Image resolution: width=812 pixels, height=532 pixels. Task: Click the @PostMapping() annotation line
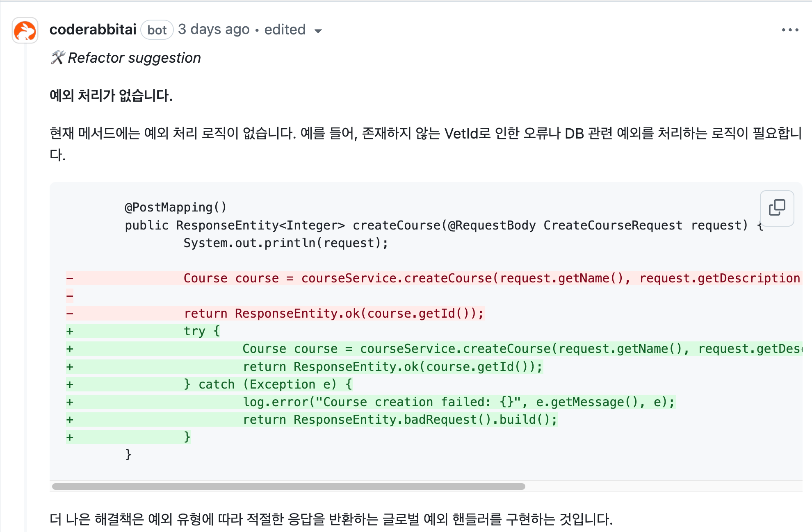(x=176, y=207)
